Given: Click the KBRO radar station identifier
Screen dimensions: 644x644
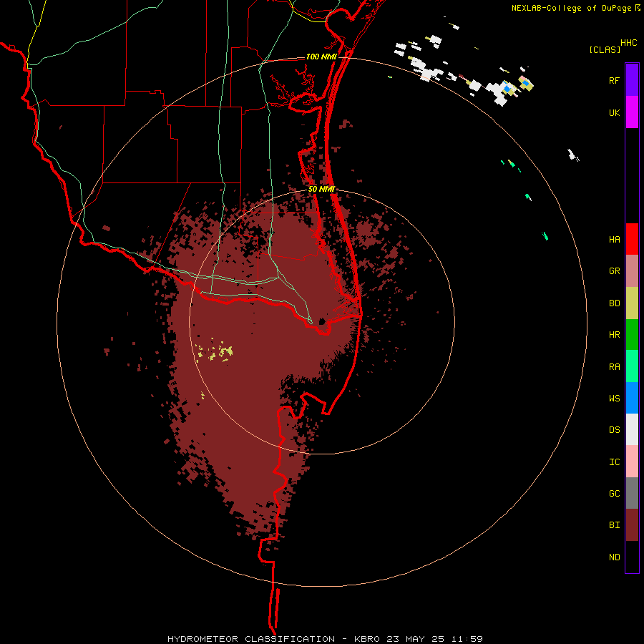Looking at the screenshot, I should click(x=367, y=639).
